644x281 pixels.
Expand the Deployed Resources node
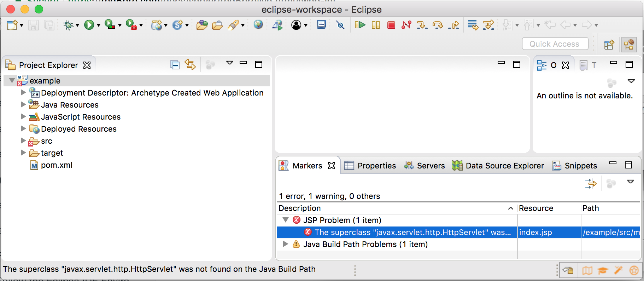click(x=23, y=128)
